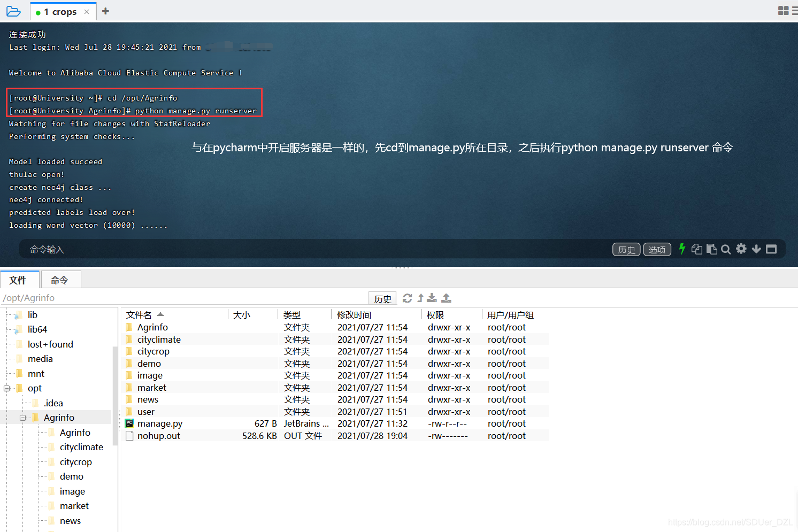Select lost+found in directory tree
The height and width of the screenshot is (532, 798).
[x=50, y=344]
